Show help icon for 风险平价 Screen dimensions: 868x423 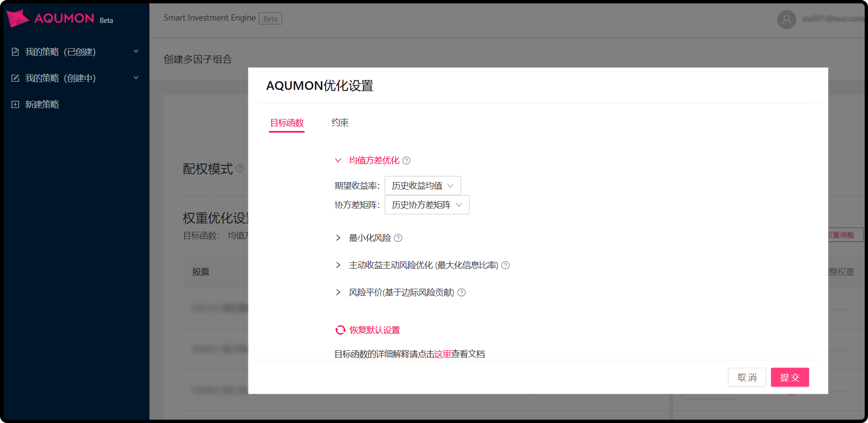[462, 293]
